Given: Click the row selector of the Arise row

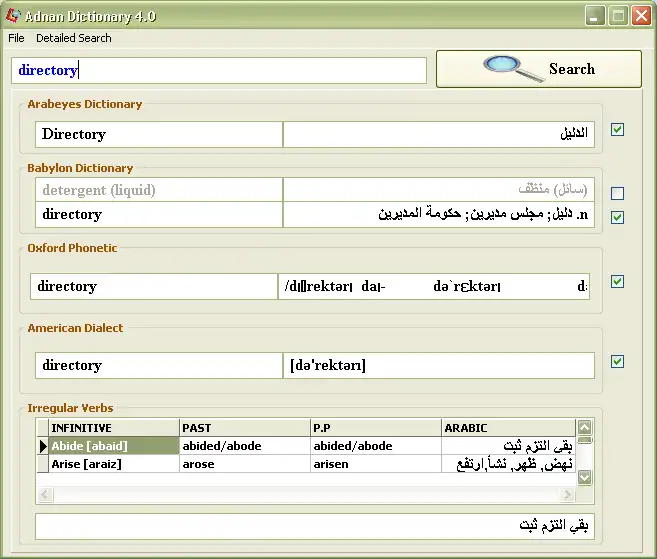Looking at the screenshot, I should point(43,464).
